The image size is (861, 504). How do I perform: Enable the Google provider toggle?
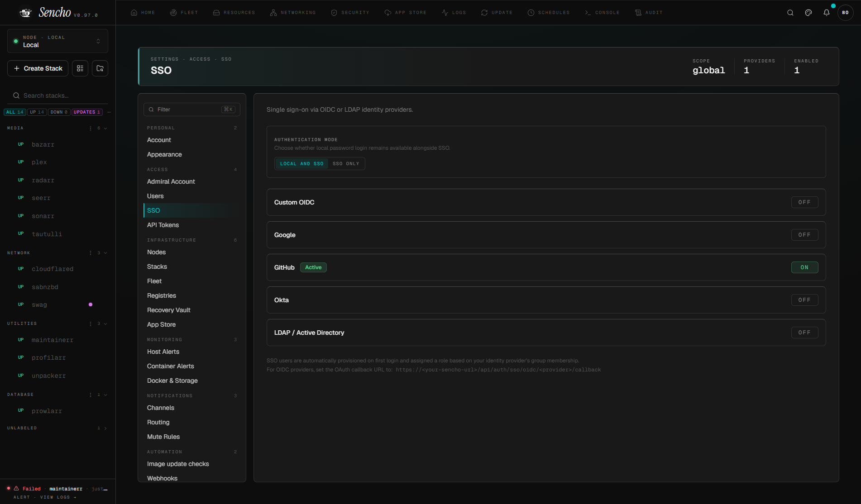[804, 235]
